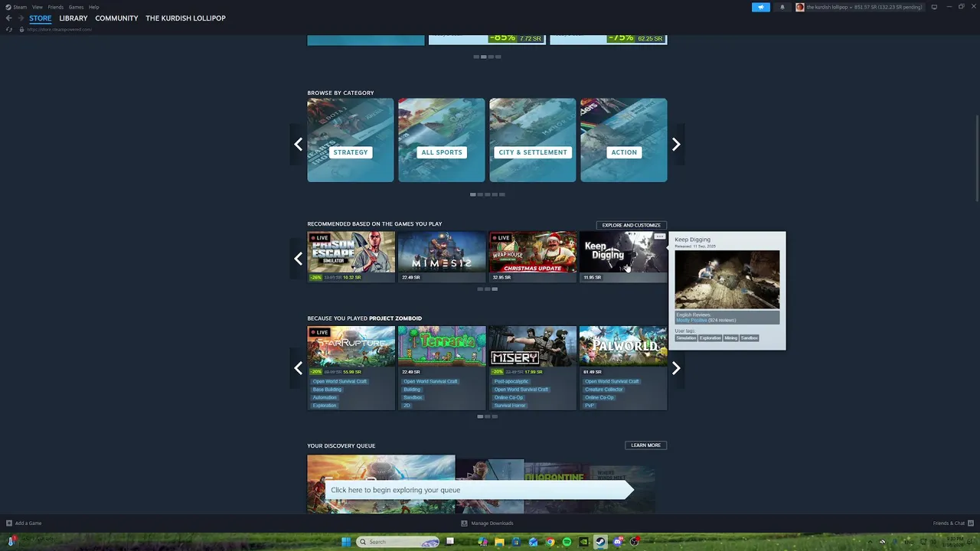Open THE KURDISH LOLLIPOP profile tab
Image resolution: width=980 pixels, height=551 pixels.
pyautogui.click(x=185, y=18)
